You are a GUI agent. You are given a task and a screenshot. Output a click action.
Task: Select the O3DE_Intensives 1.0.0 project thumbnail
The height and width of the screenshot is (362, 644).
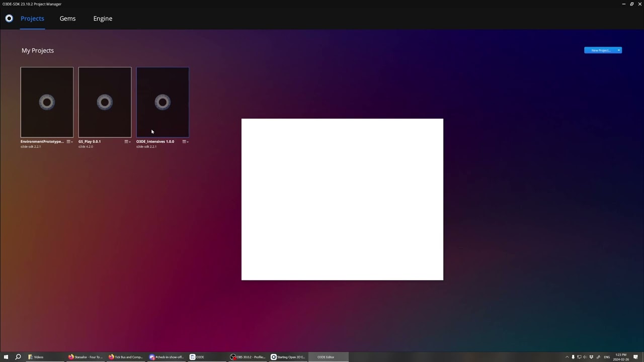(163, 102)
